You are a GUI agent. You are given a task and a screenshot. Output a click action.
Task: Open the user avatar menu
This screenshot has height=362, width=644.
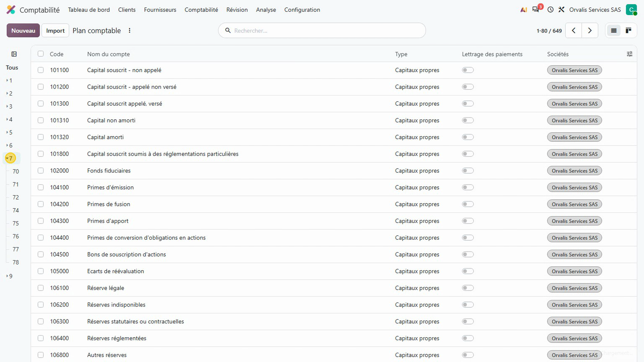(x=631, y=10)
